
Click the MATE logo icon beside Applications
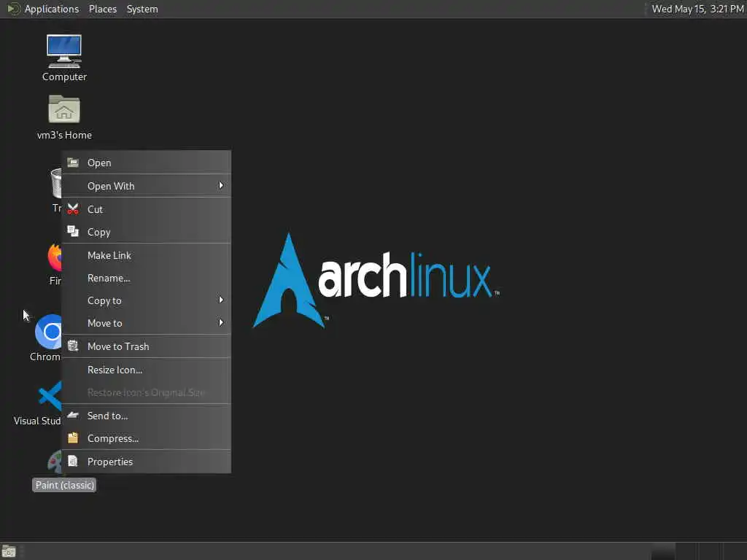13,9
